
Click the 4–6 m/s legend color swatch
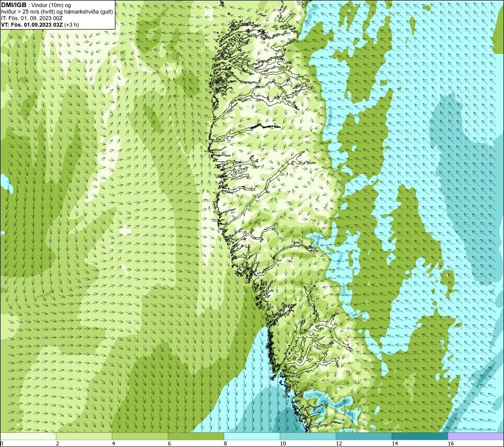[140, 436]
